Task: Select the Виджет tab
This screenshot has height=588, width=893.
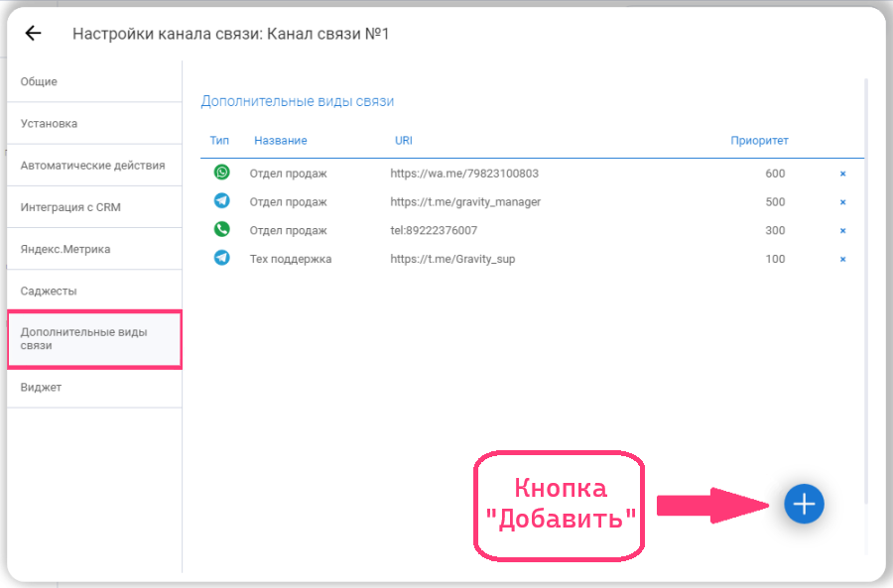Action: [x=42, y=387]
